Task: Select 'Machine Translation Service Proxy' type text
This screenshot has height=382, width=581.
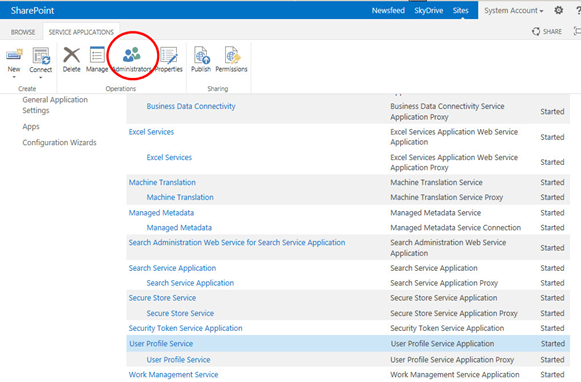Action: [446, 197]
